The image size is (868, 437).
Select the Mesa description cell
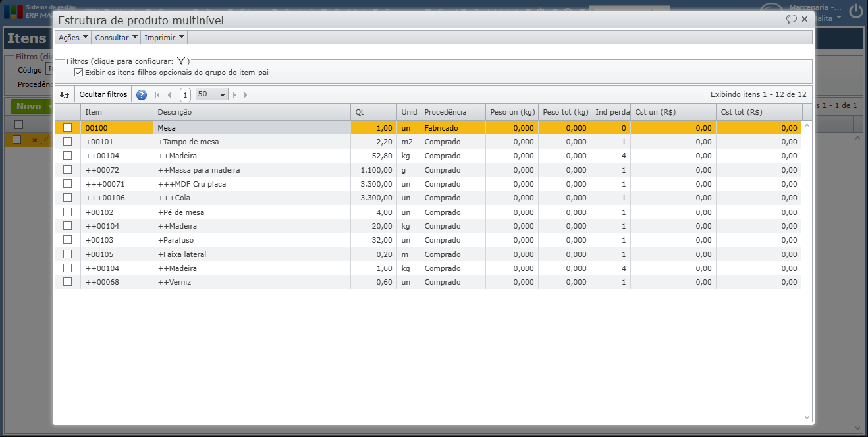click(252, 128)
